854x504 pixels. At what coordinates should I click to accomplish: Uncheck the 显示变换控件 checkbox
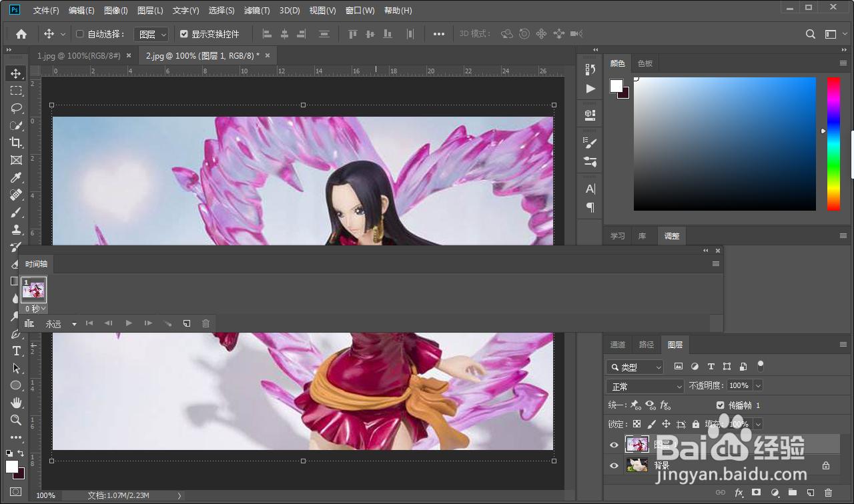click(x=184, y=34)
